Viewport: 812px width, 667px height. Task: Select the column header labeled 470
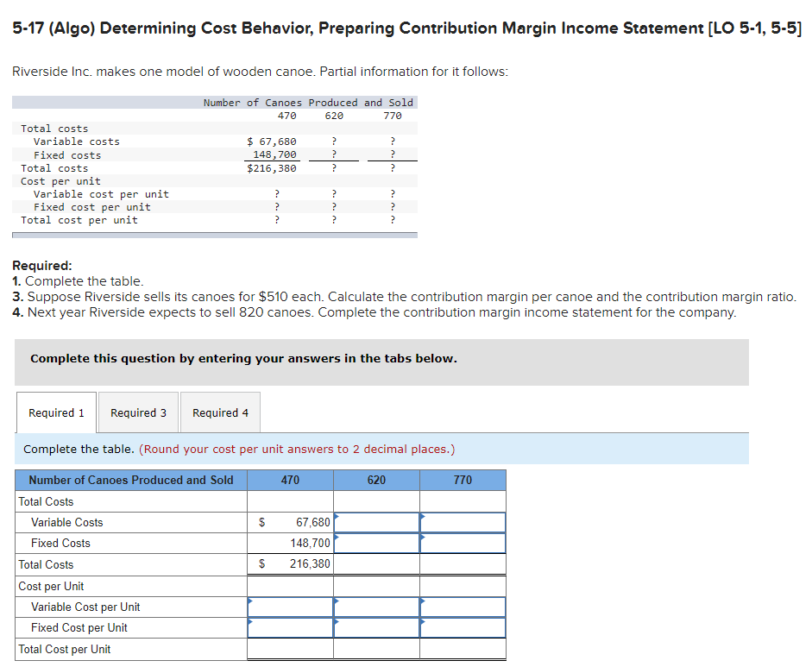tap(289, 480)
